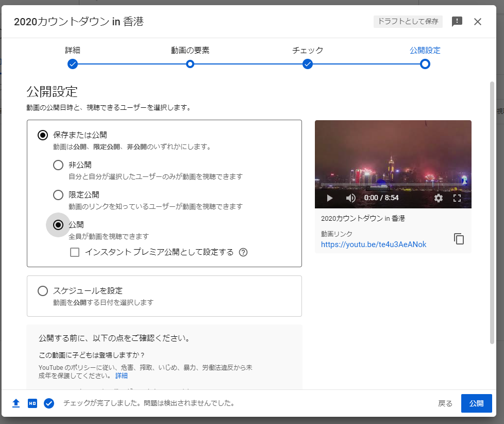Select the 非公開 radio option

(59, 165)
